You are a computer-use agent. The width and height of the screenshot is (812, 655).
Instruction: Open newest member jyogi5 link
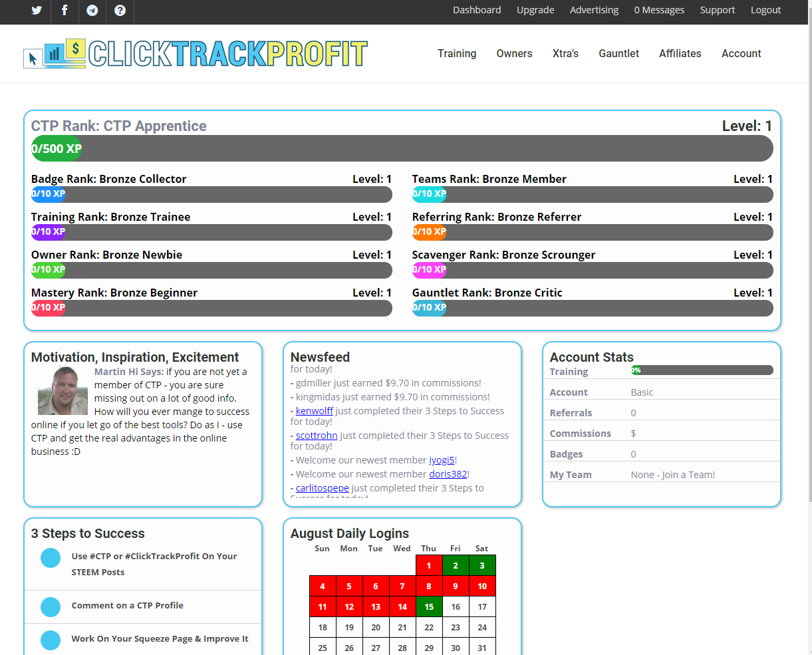[442, 460]
